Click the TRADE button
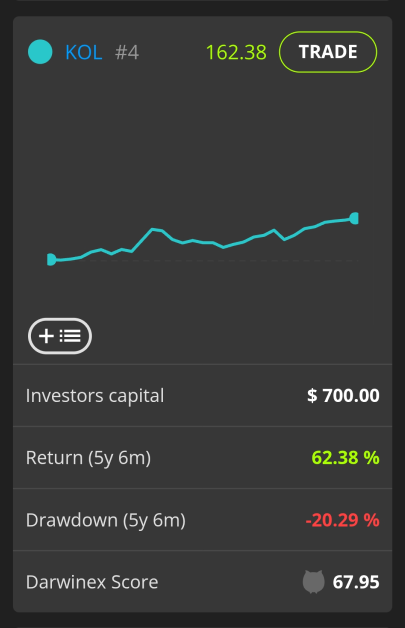 click(x=328, y=52)
